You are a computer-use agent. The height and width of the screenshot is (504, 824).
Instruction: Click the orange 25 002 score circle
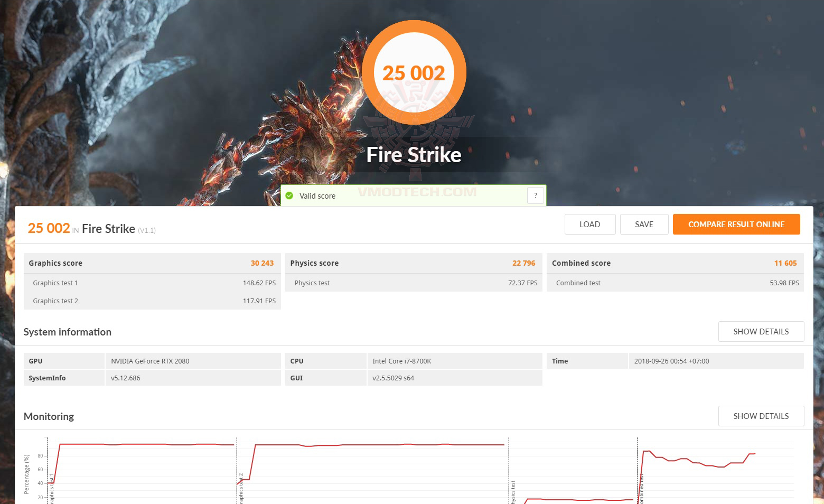pos(414,72)
